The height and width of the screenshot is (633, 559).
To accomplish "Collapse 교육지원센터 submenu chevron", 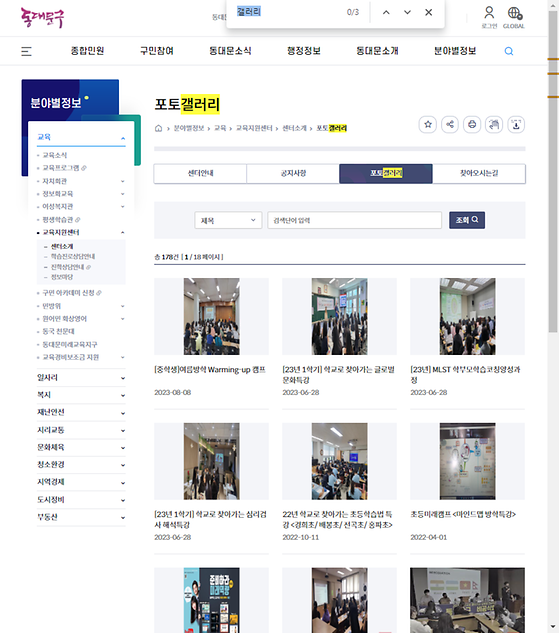I will (122, 233).
